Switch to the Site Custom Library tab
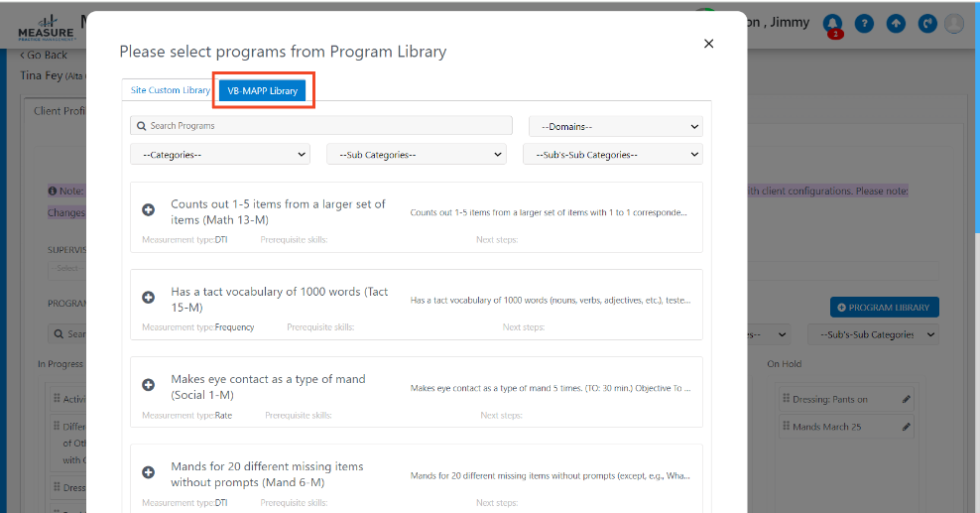Viewport: 980px width, 513px height. (170, 90)
